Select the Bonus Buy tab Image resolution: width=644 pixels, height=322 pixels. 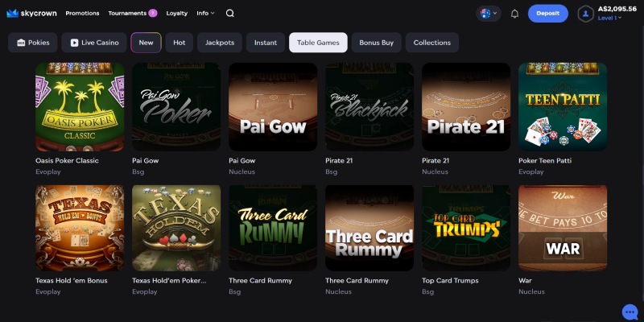[x=376, y=43]
